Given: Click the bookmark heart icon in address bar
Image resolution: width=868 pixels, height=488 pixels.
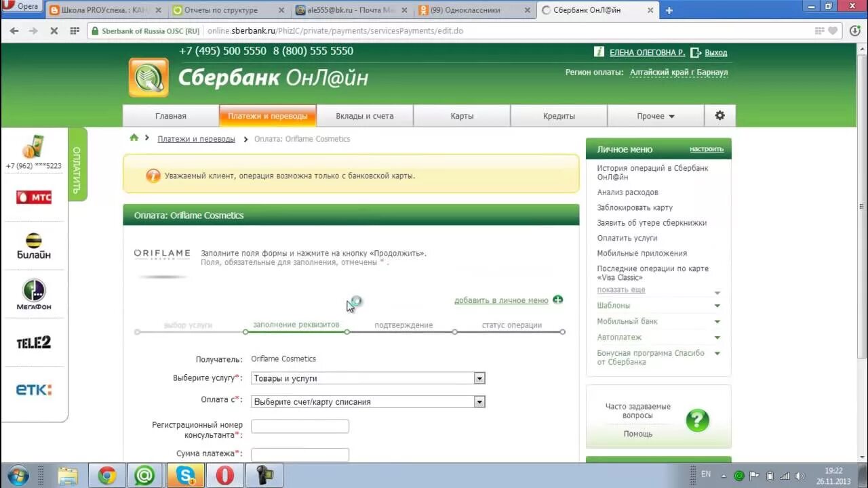Looking at the screenshot, I should click(834, 31).
